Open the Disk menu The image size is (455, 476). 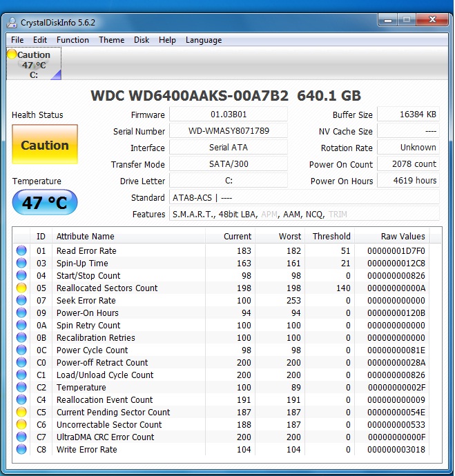click(142, 40)
